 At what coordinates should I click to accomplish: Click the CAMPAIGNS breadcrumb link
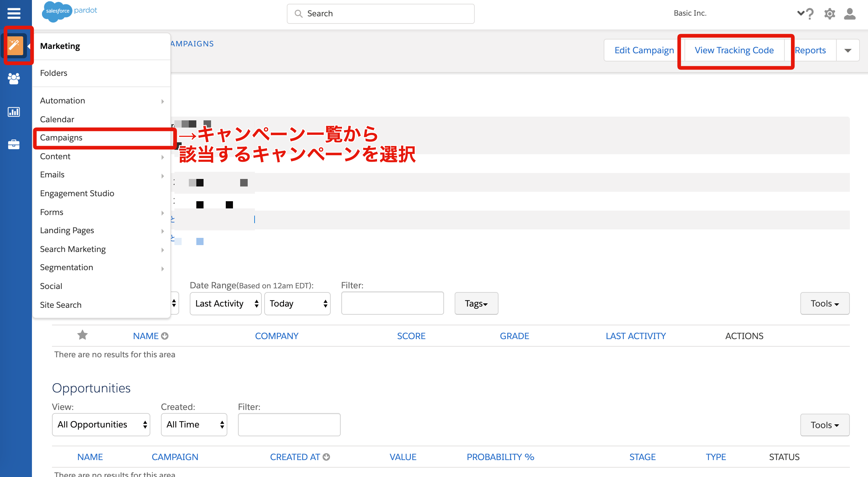coord(192,44)
